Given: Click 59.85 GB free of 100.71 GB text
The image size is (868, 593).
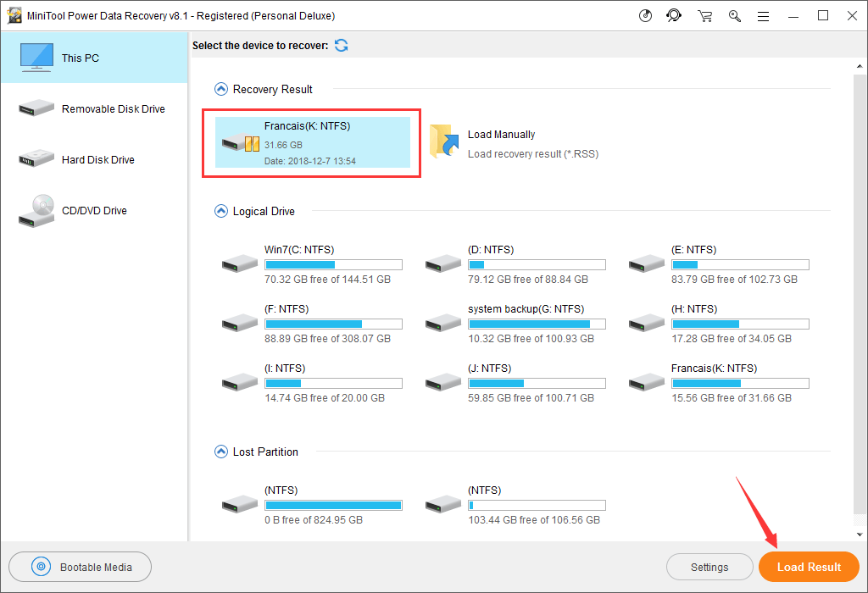Looking at the screenshot, I should [x=531, y=397].
